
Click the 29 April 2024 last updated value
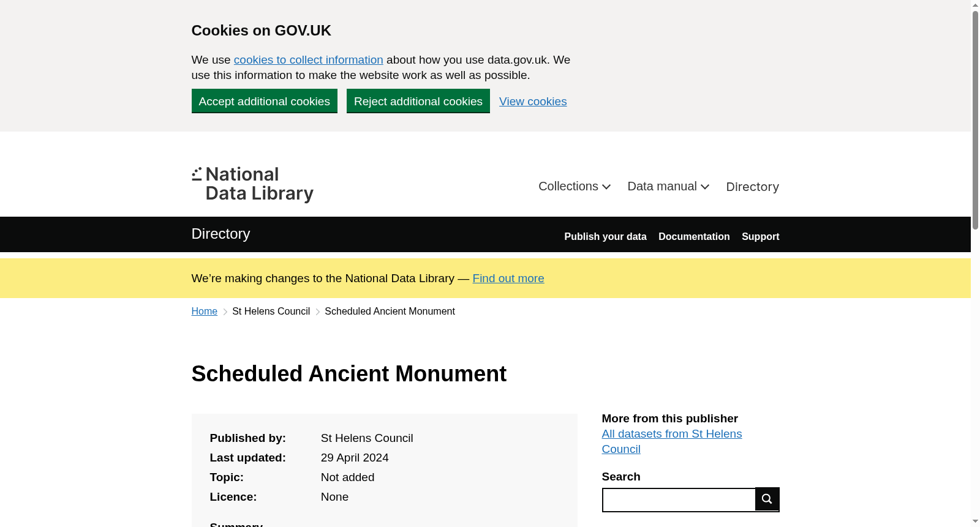pyautogui.click(x=355, y=458)
